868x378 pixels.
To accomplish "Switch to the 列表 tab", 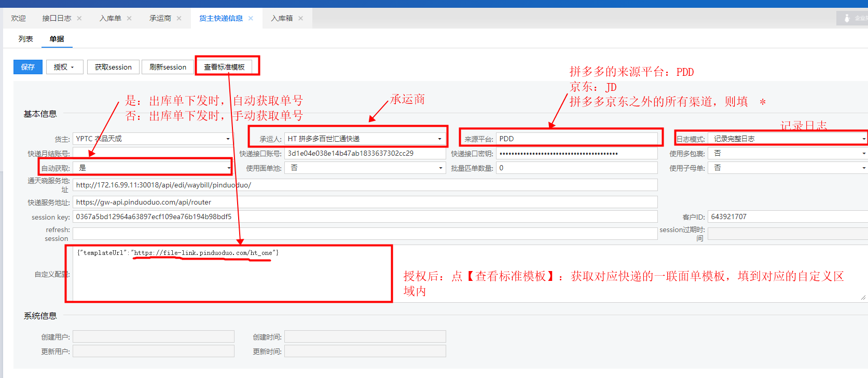I will [25, 39].
